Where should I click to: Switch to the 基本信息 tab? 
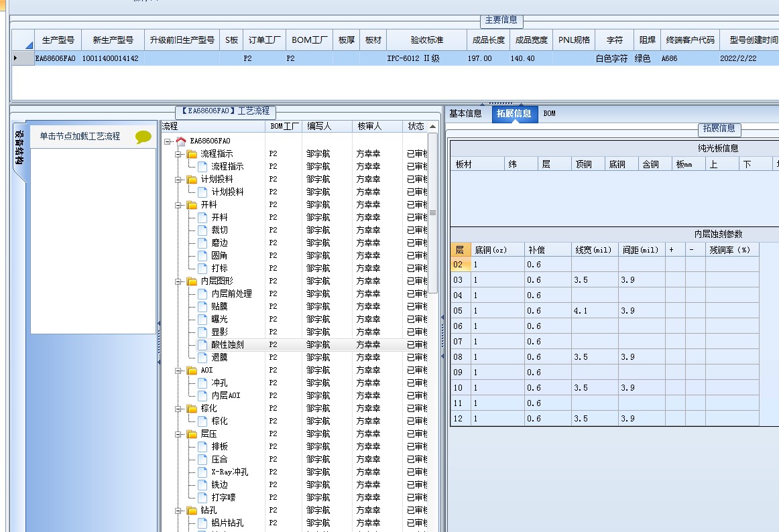[465, 114]
